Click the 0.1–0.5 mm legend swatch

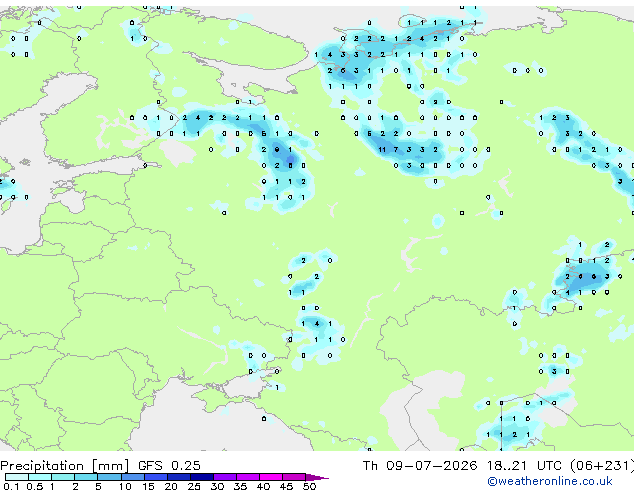coord(17,477)
